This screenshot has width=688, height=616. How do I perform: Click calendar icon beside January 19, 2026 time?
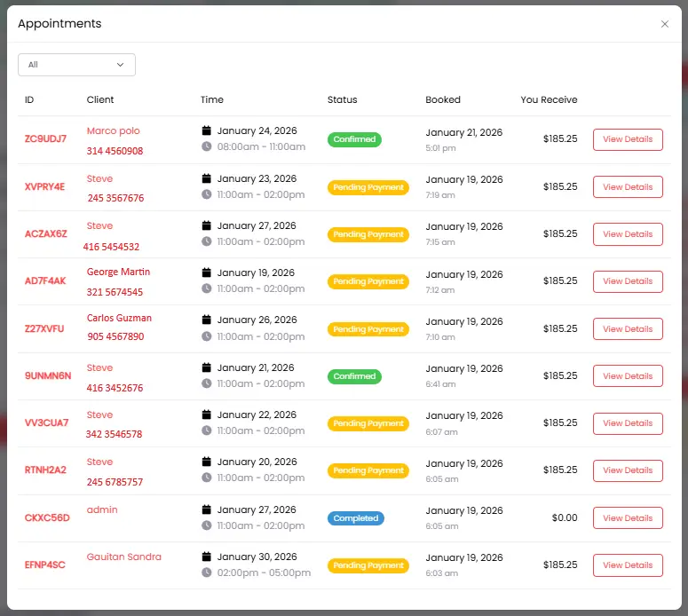coord(207,273)
